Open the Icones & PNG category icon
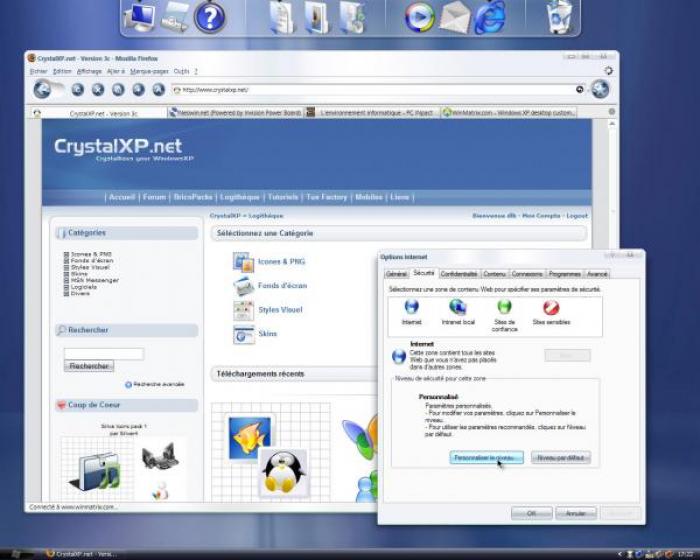Screen dimensions: 700x560 tap(244, 262)
